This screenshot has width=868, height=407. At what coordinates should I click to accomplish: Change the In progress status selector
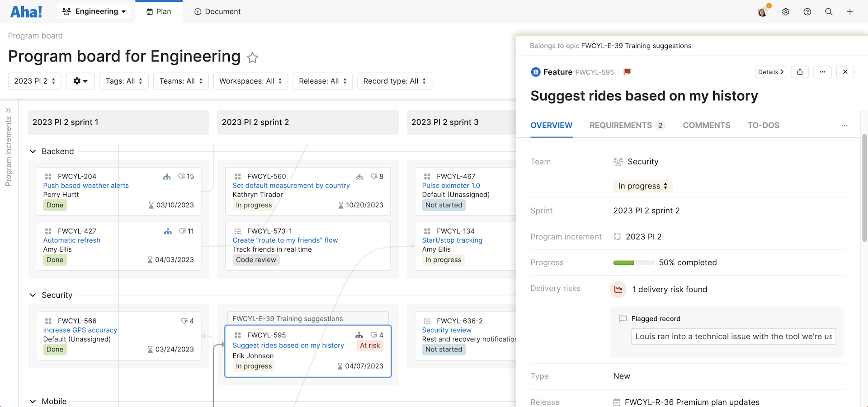click(642, 186)
